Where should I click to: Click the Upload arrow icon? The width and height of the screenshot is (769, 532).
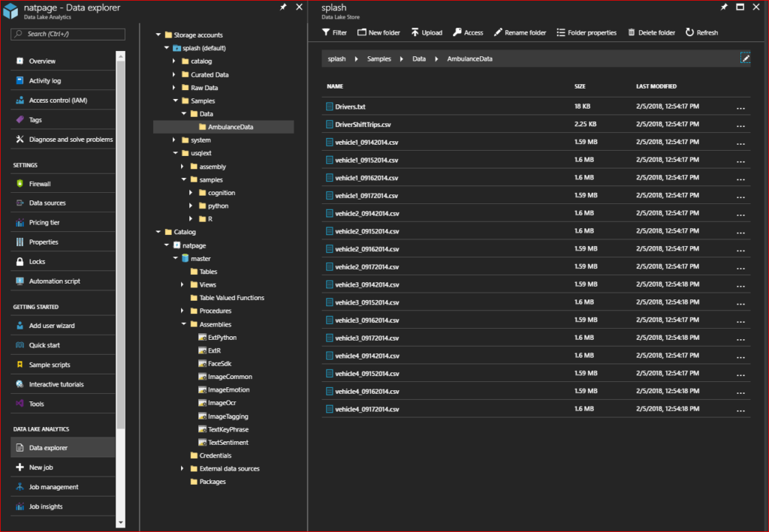click(415, 32)
